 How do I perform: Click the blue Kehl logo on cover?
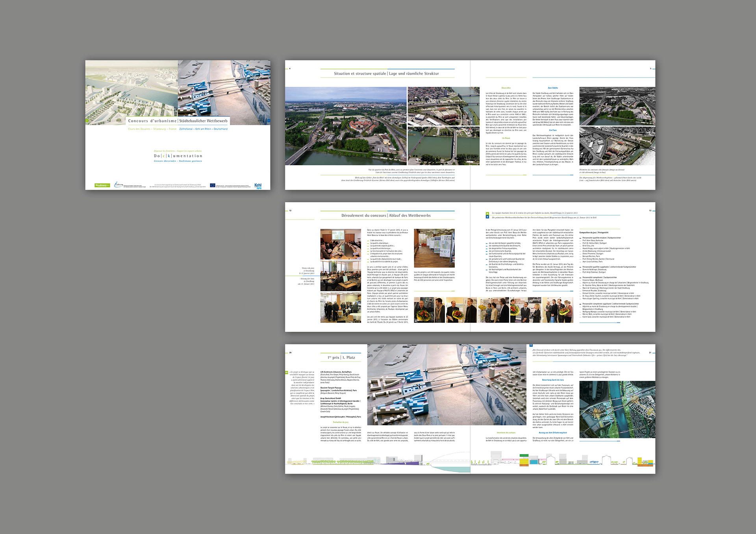[x=258, y=185]
